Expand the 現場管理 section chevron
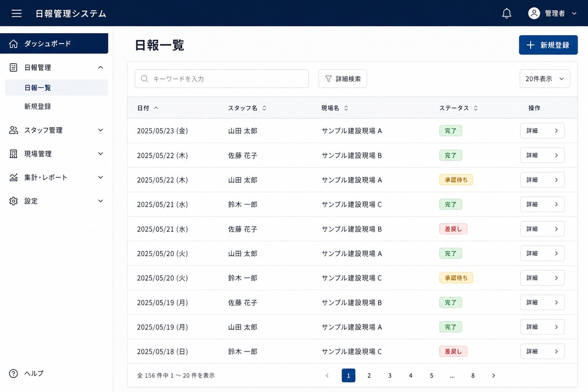The width and height of the screenshot is (588, 392). (100, 154)
